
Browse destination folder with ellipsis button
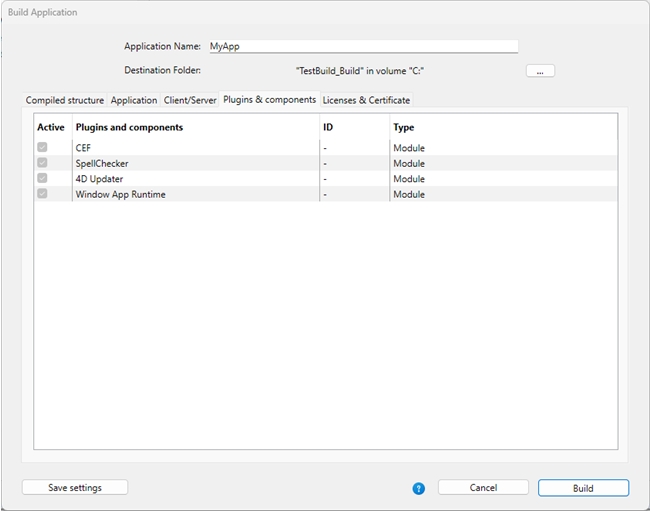539,71
